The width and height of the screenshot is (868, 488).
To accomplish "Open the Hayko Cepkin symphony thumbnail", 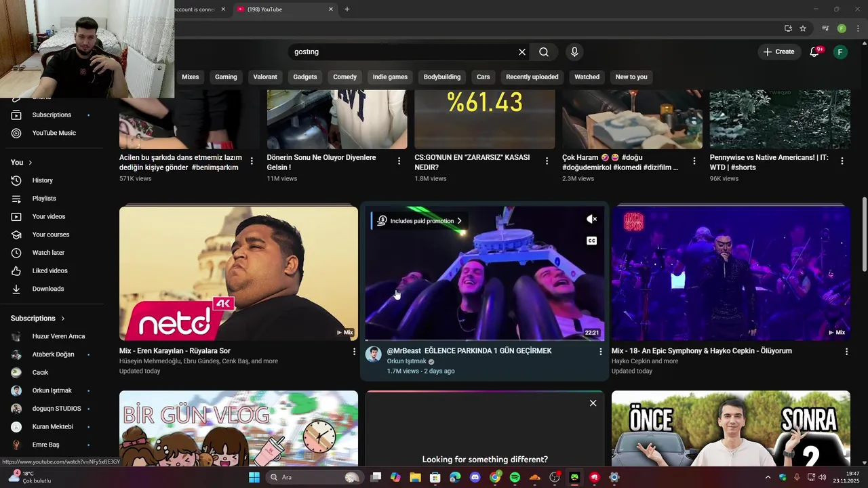I will tap(731, 273).
